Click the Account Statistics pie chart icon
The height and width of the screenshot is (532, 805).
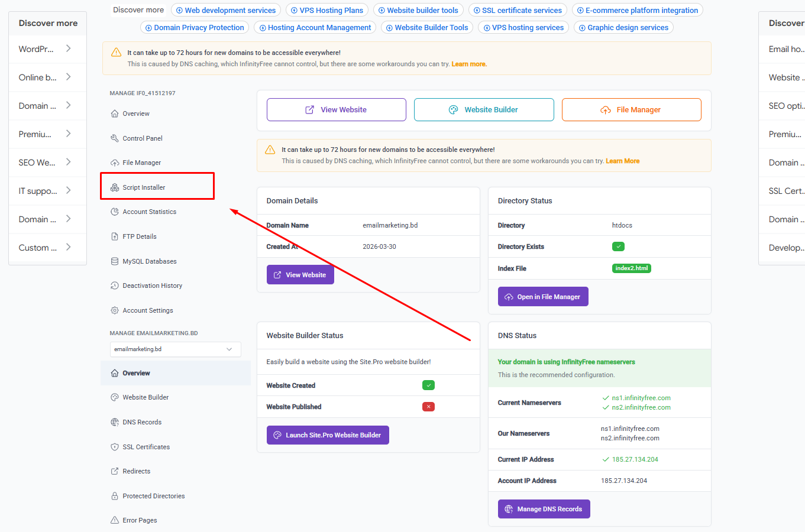[115, 212]
